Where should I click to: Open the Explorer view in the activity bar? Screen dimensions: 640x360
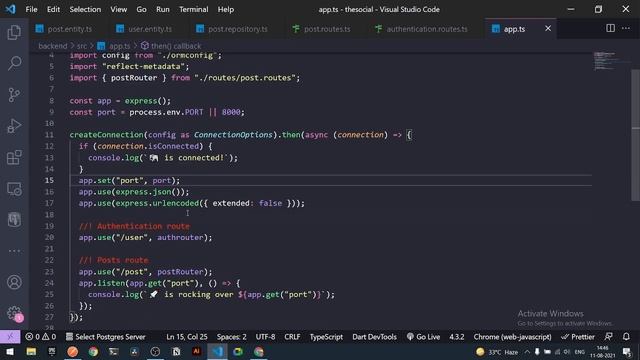click(x=14, y=32)
